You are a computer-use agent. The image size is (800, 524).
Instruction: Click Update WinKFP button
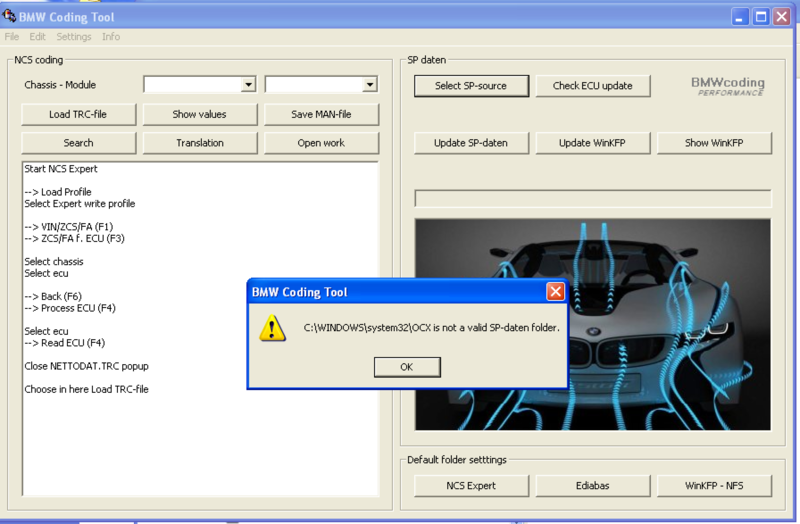tap(593, 143)
